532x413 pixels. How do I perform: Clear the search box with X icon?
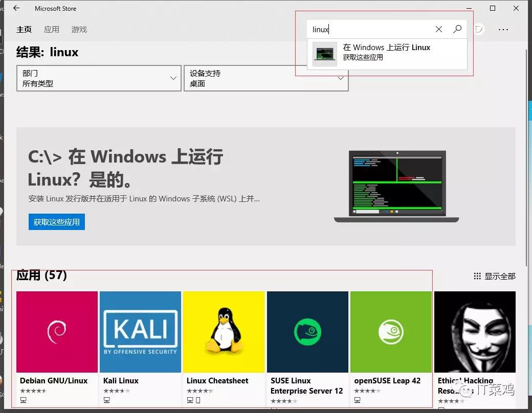coord(439,29)
